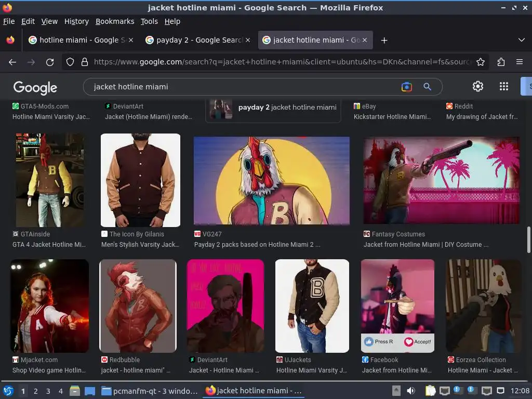The width and height of the screenshot is (532, 399).
Task: Bookmark this page with the star
Action: pos(481,62)
